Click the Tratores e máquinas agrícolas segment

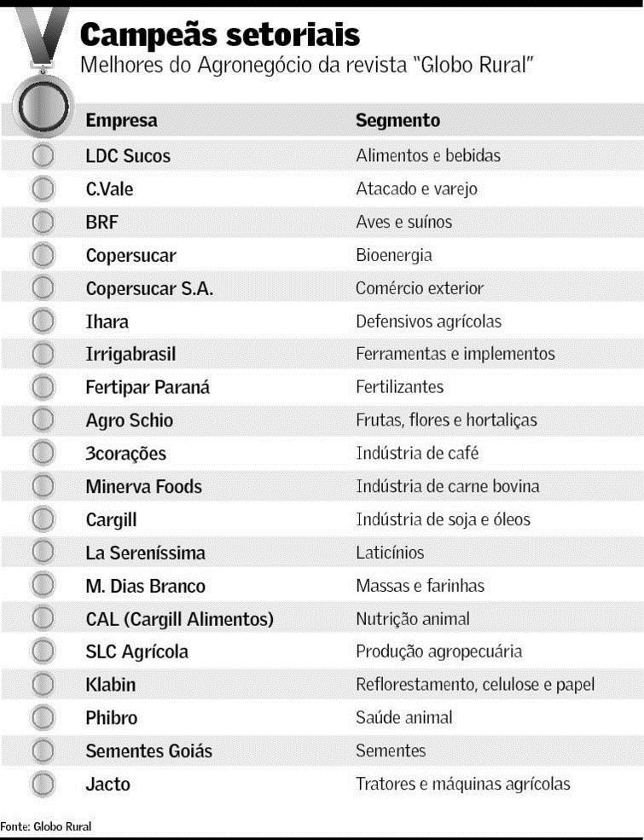click(462, 784)
